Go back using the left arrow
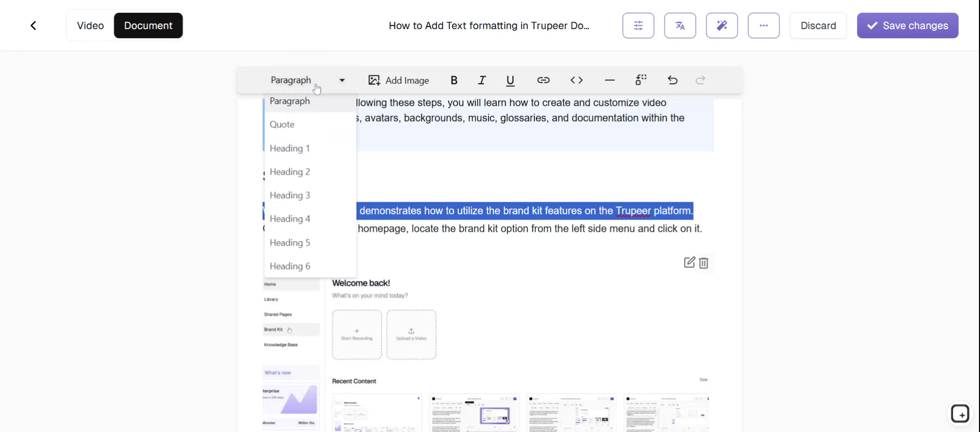The width and height of the screenshot is (980, 432). 33,26
